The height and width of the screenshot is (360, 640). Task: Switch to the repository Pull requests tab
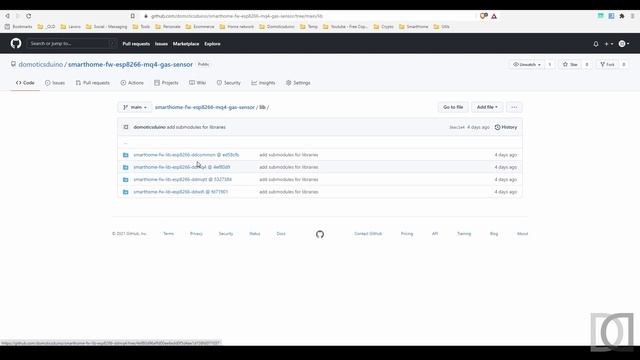pyautogui.click(x=93, y=83)
